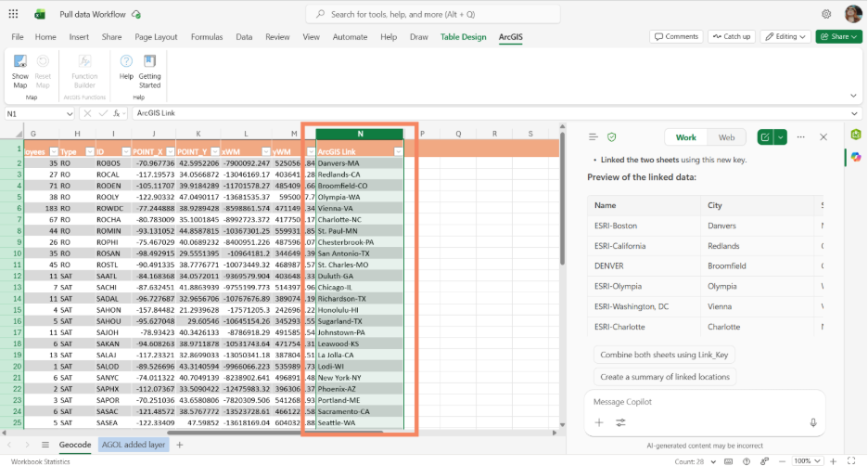Switch Copilot to Work mode
Image resolution: width=868 pixels, height=466 pixels.
[686, 137]
